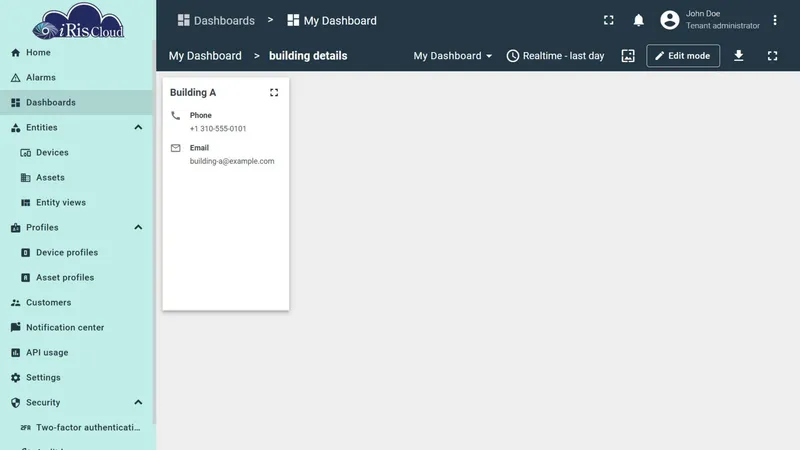Click the notifications bell icon
Viewport: 800px width, 450px height.
638,20
